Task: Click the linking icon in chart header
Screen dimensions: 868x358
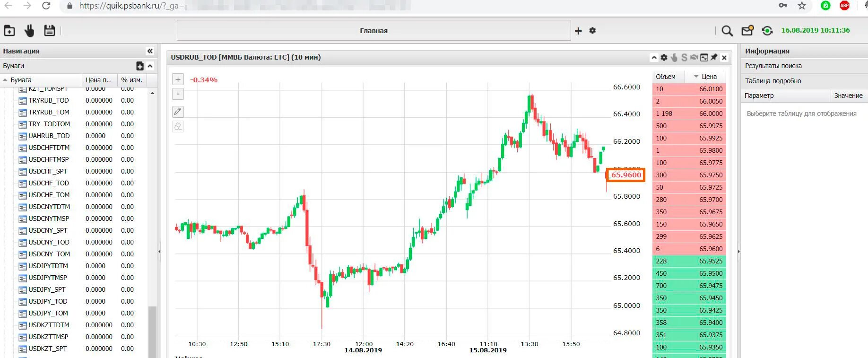Action: (x=694, y=57)
